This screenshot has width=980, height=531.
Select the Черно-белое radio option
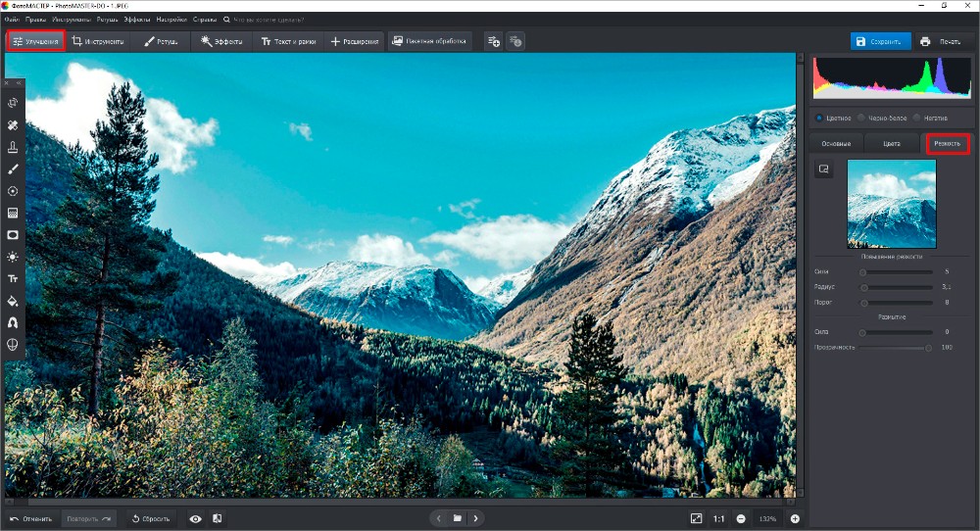click(x=861, y=118)
